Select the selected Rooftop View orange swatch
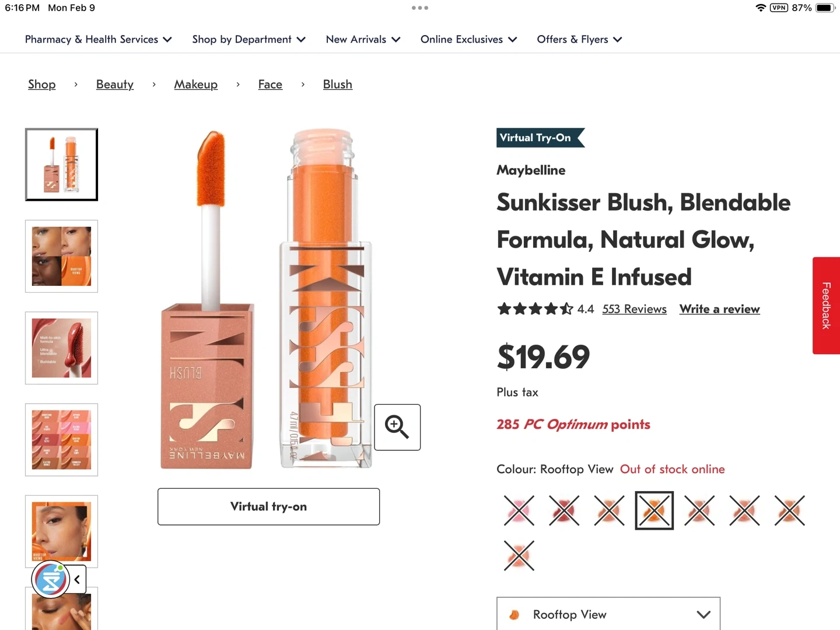This screenshot has height=630, width=840. pyautogui.click(x=654, y=510)
